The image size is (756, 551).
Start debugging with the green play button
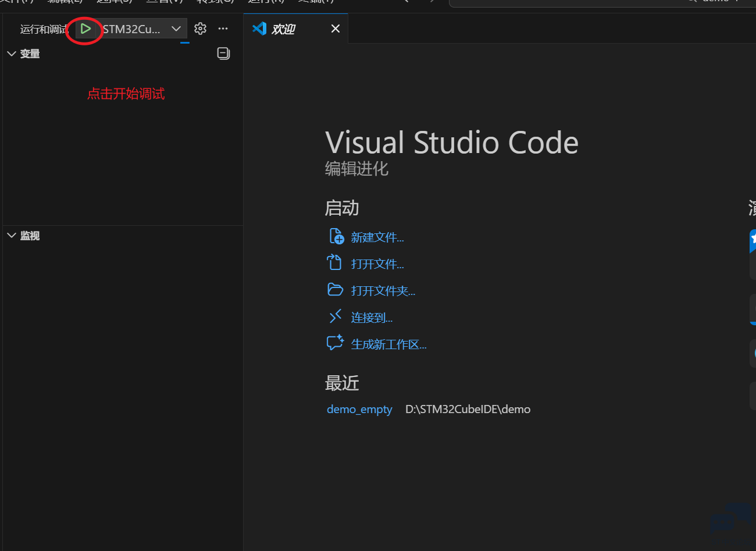tap(85, 29)
